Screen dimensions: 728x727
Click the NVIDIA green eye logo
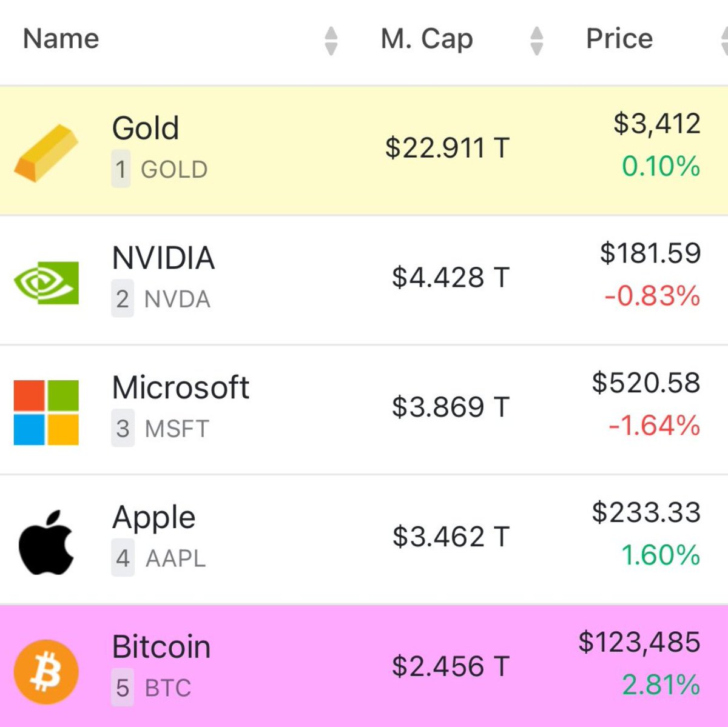click(x=46, y=283)
